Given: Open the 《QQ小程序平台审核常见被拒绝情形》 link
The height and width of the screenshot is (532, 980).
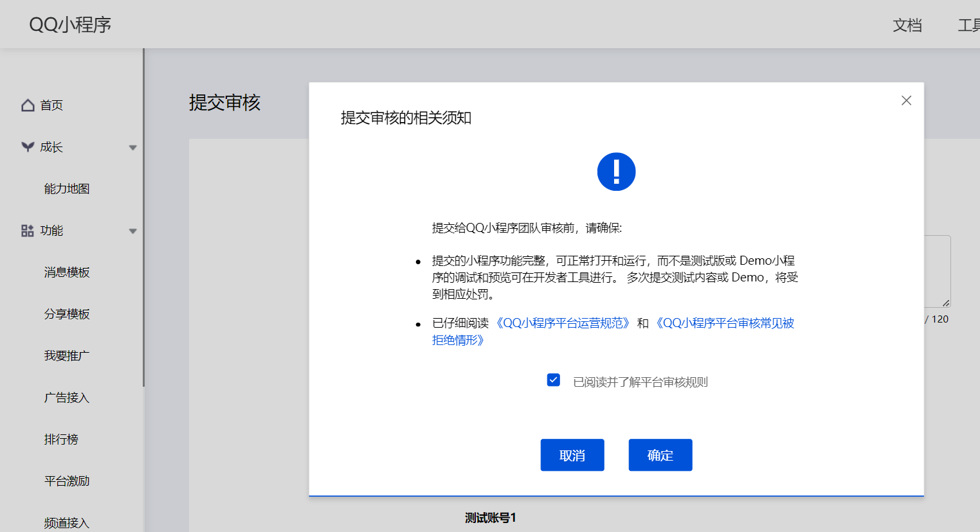Looking at the screenshot, I should point(613,332).
